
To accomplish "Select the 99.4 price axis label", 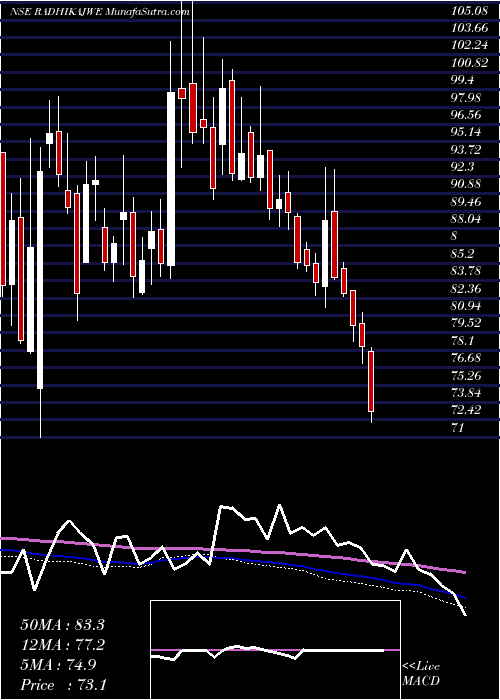I will click(x=464, y=81).
